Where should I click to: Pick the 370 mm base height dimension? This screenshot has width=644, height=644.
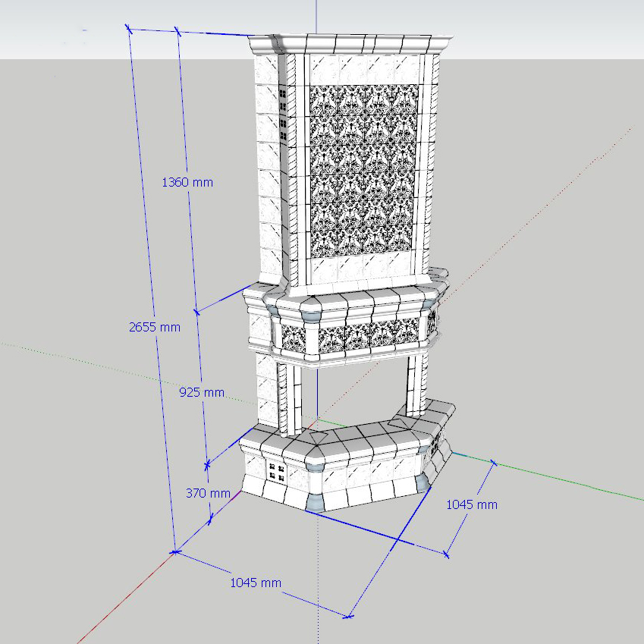(x=207, y=493)
